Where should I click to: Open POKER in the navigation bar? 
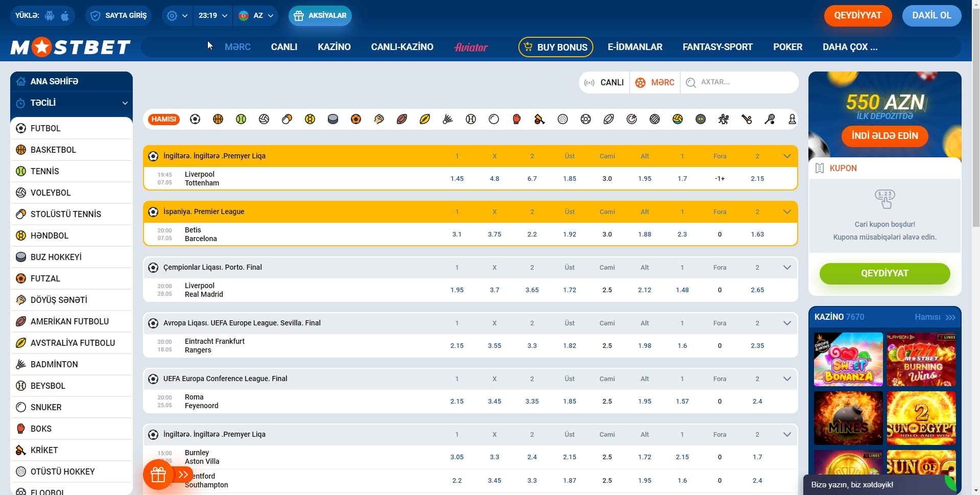[787, 47]
